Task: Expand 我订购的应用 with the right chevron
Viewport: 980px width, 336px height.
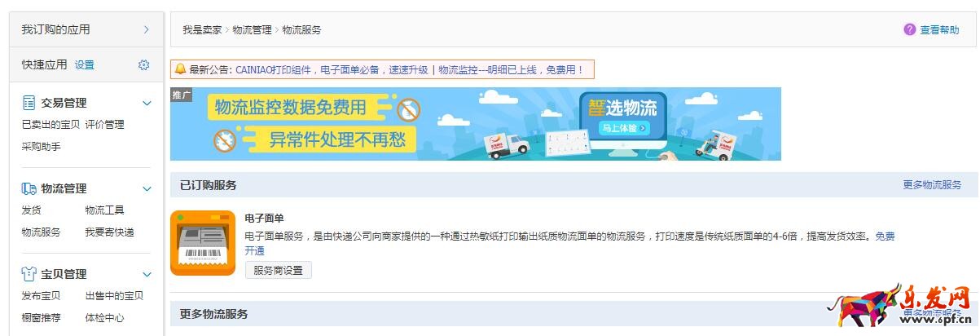Action: tap(147, 29)
